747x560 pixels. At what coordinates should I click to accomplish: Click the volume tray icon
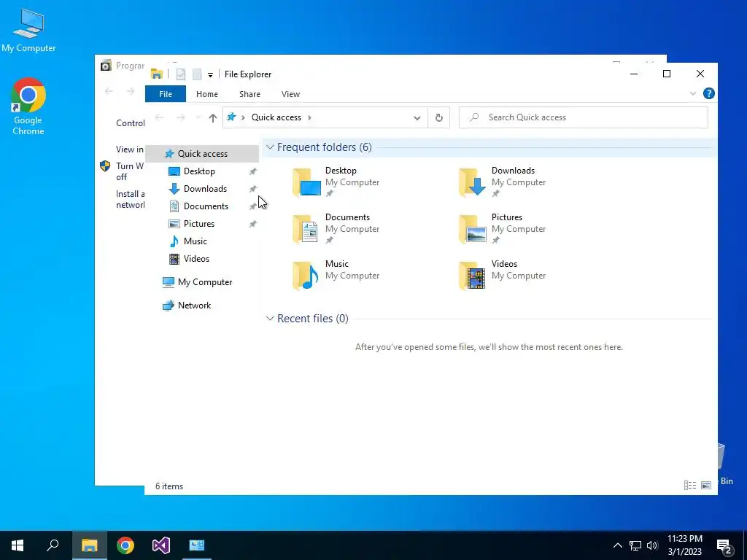pyautogui.click(x=652, y=545)
